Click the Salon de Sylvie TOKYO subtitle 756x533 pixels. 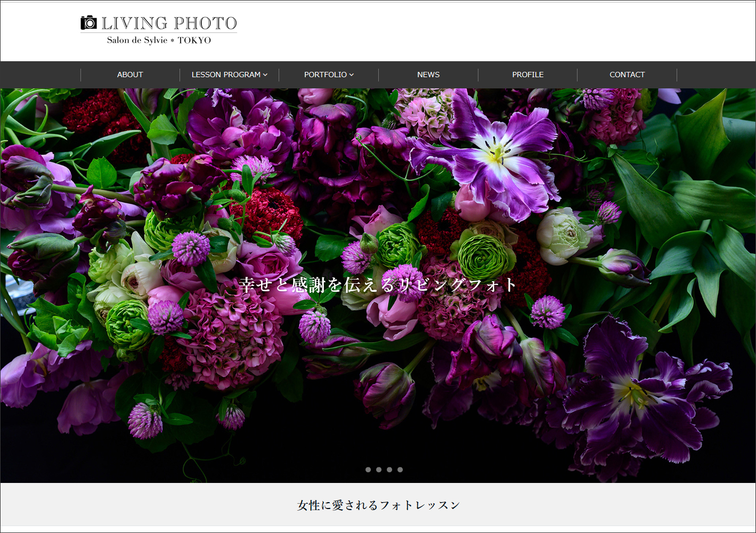coord(159,40)
